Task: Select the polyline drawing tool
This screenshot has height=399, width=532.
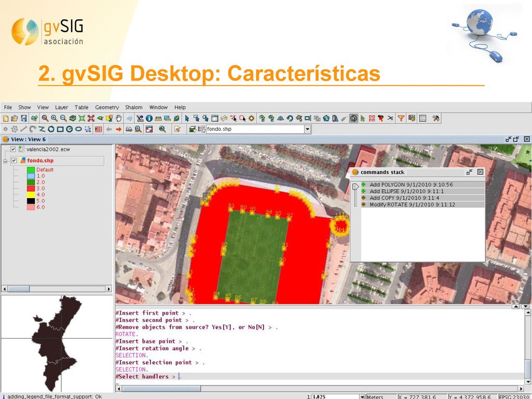Action: coord(42,129)
